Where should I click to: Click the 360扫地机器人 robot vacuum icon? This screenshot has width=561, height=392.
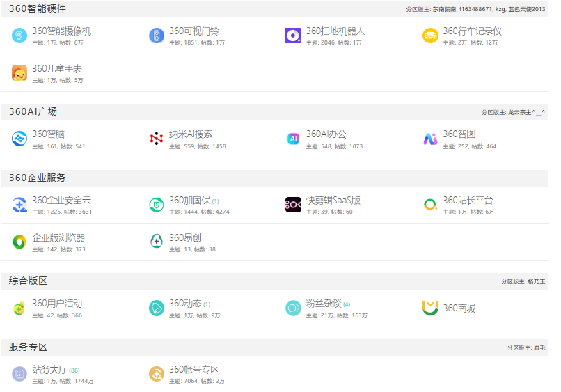click(294, 36)
